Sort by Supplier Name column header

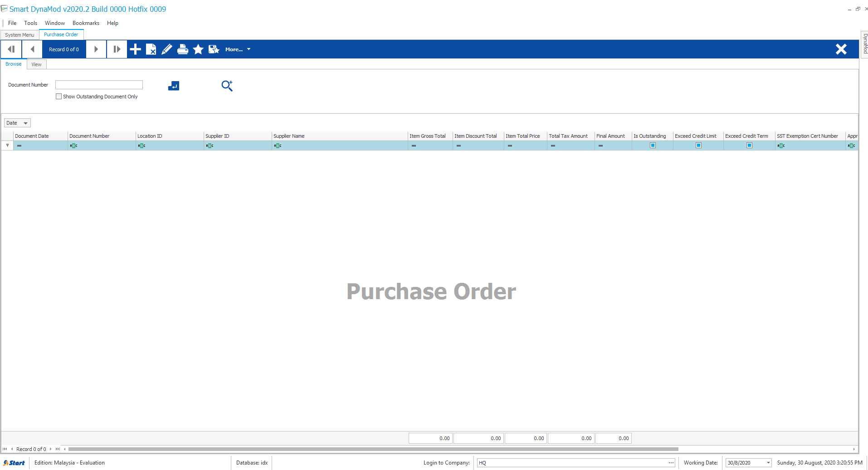[x=340, y=136]
